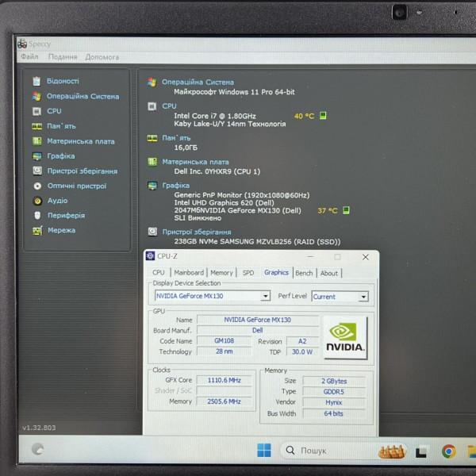Image resolution: width=476 pixels, height=476 pixels.
Task: Click the Материнська плата sidebar icon
Action: coord(37,141)
